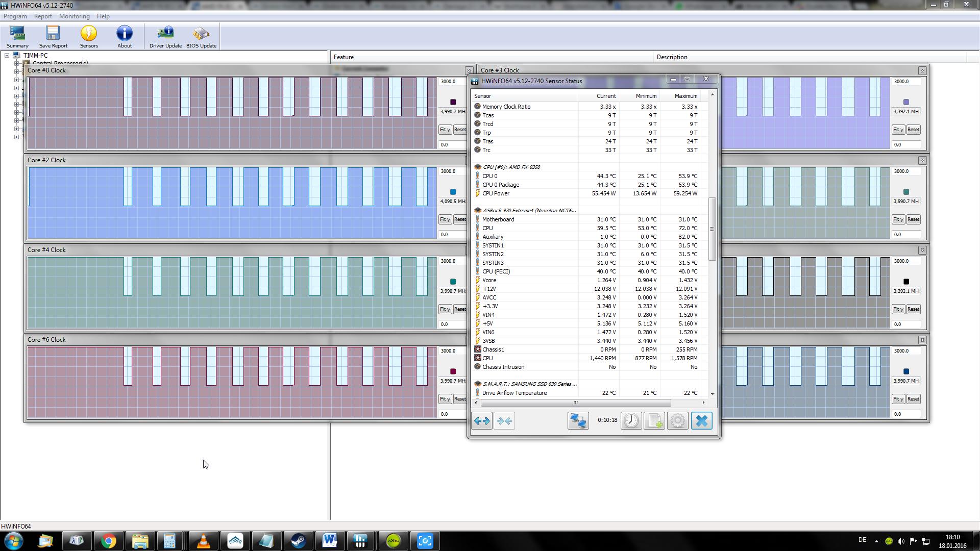Image resolution: width=980 pixels, height=551 pixels.
Task: Open sensor settings gear icon
Action: pyautogui.click(x=677, y=421)
